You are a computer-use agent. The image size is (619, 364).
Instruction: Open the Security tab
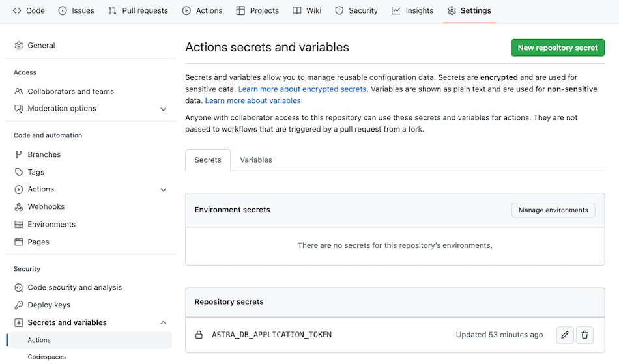[x=356, y=10]
